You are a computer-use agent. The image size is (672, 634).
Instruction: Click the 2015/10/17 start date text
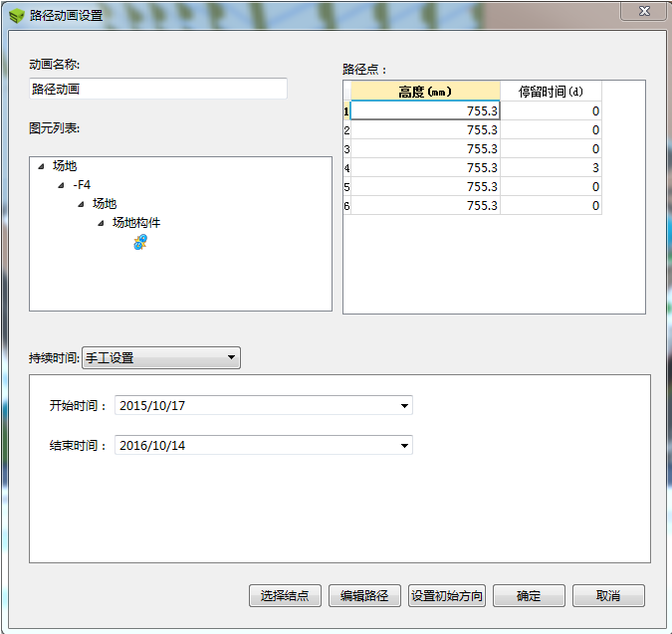(152, 406)
